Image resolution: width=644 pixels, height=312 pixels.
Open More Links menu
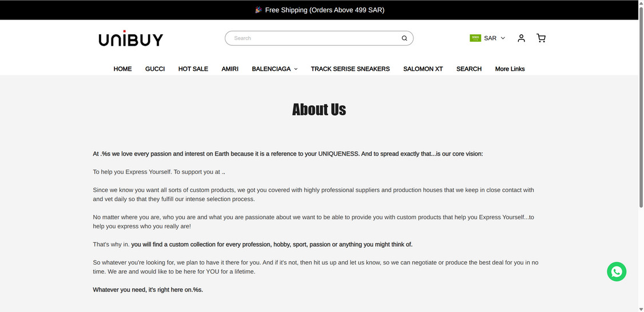[510, 69]
